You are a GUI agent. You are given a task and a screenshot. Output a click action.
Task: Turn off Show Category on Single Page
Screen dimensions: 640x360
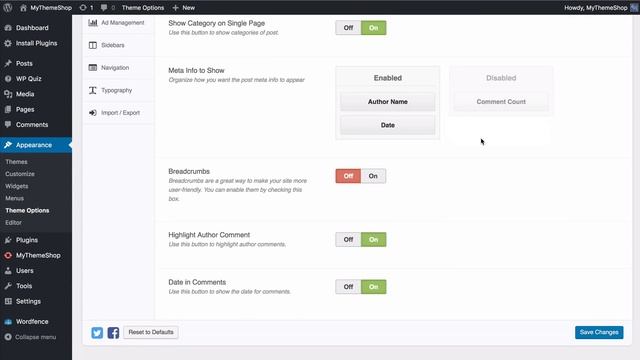pos(348,28)
